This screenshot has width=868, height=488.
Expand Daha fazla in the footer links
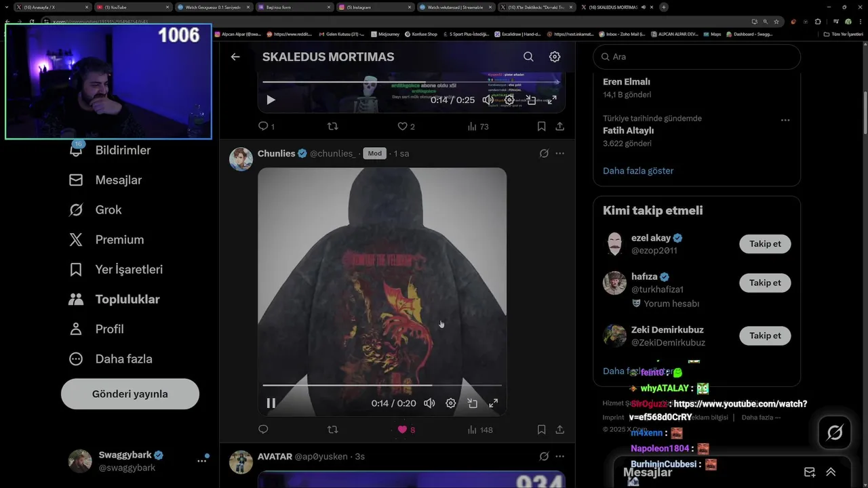(x=761, y=418)
